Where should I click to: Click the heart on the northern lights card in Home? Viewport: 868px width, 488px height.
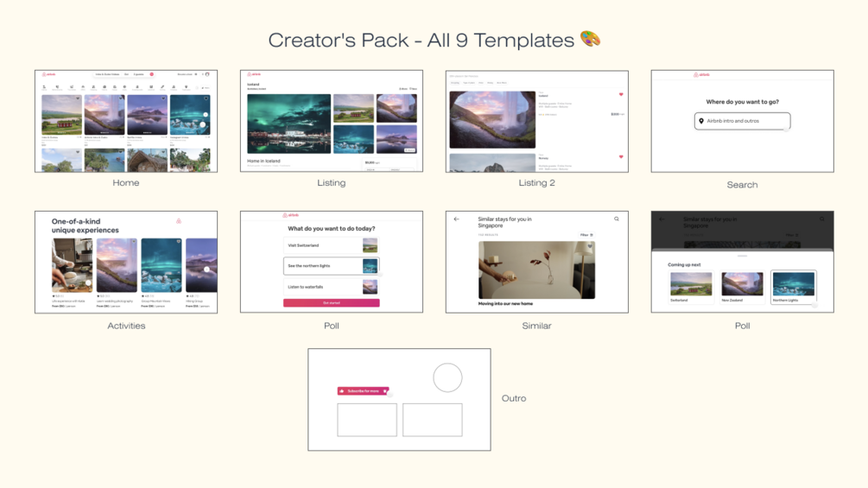coord(206,98)
